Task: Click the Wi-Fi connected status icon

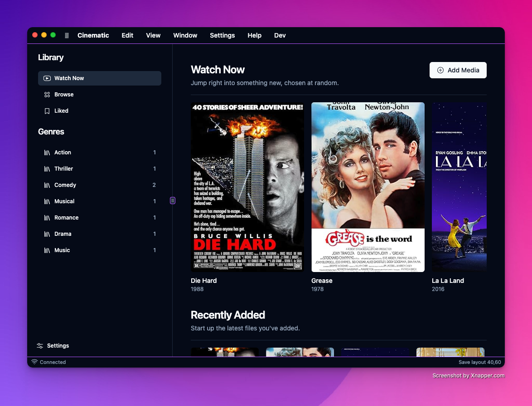Action: 34,362
